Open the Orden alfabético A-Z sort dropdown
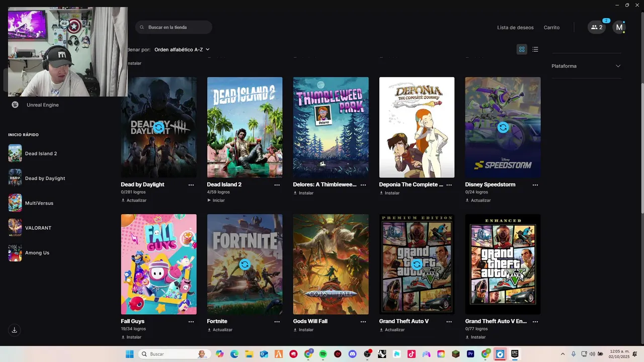Screen dimensions: 644x362 point(182,49)
